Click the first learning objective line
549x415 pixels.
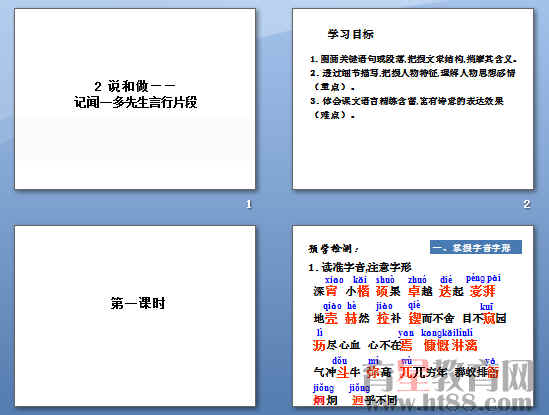(x=414, y=59)
